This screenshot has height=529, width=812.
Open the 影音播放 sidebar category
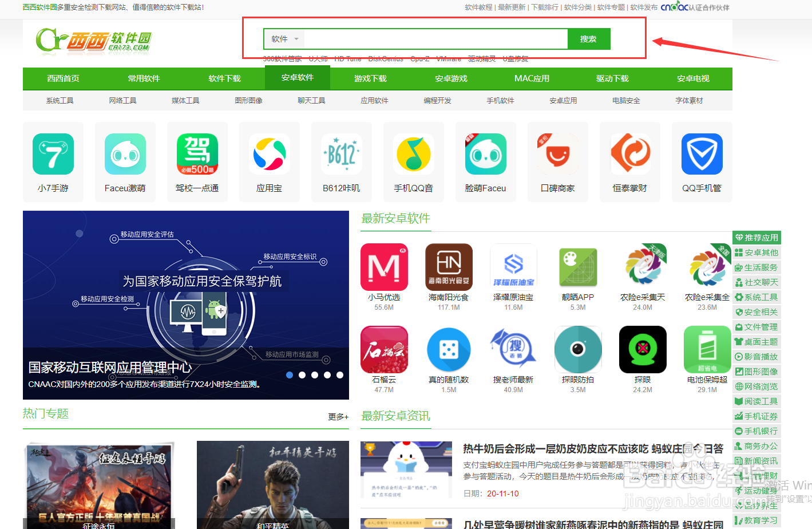(757, 357)
